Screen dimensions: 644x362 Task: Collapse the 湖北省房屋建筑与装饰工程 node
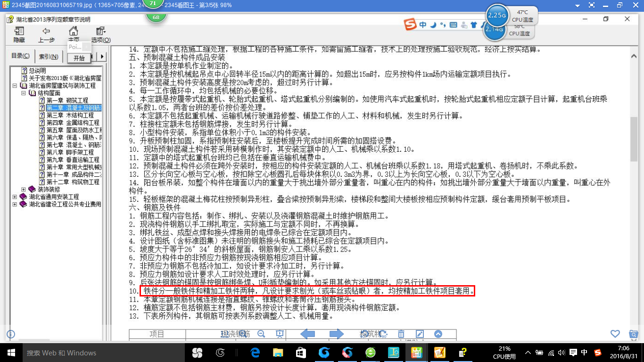tap(15, 86)
